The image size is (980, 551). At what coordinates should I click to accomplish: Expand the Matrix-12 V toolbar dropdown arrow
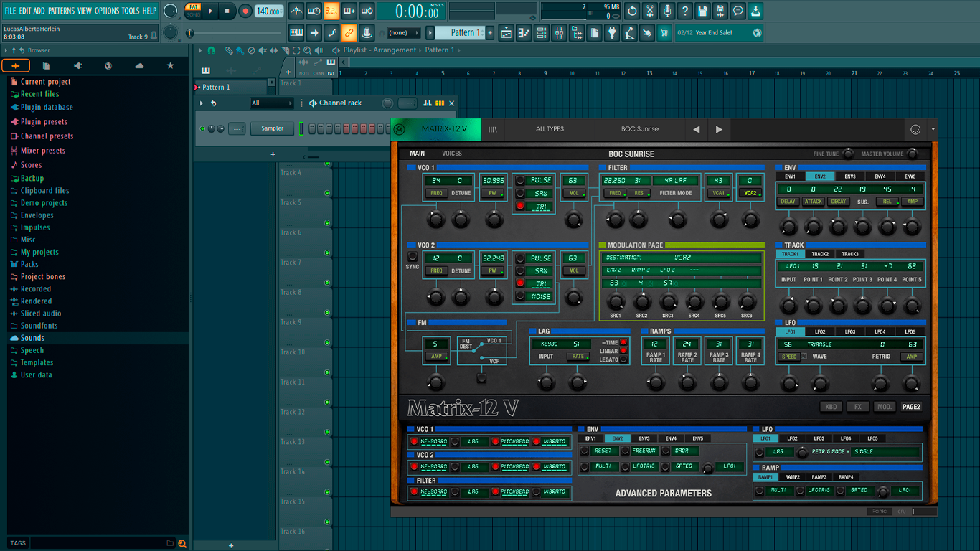(x=933, y=129)
